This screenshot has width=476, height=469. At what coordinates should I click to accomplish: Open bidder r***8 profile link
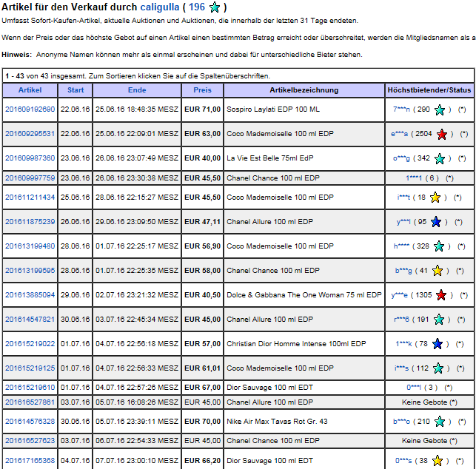(401, 319)
